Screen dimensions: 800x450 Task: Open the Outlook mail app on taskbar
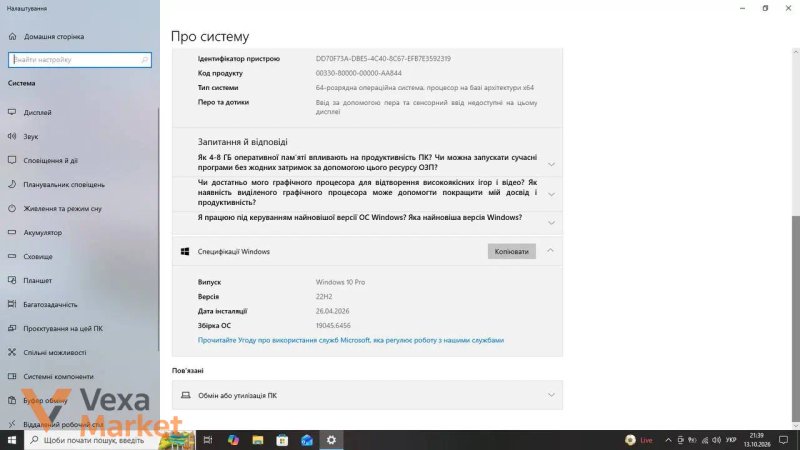point(307,440)
